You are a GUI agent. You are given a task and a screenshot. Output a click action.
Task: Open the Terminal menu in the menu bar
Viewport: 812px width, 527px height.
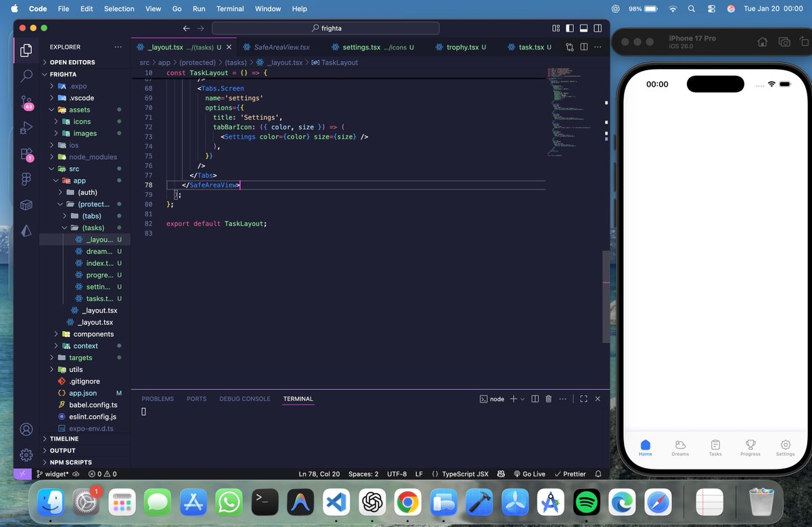click(x=229, y=9)
